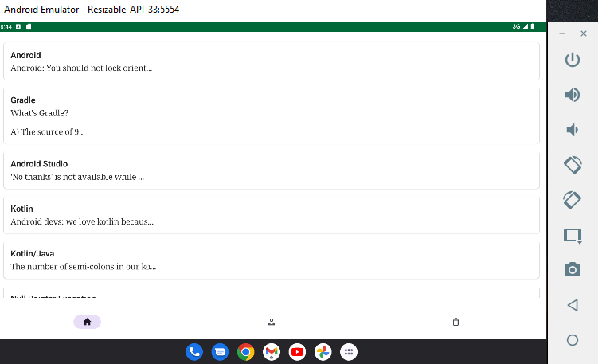Viewport: 598px width, 364px height.
Task: Open the display size change dropdown
Action: [572, 235]
